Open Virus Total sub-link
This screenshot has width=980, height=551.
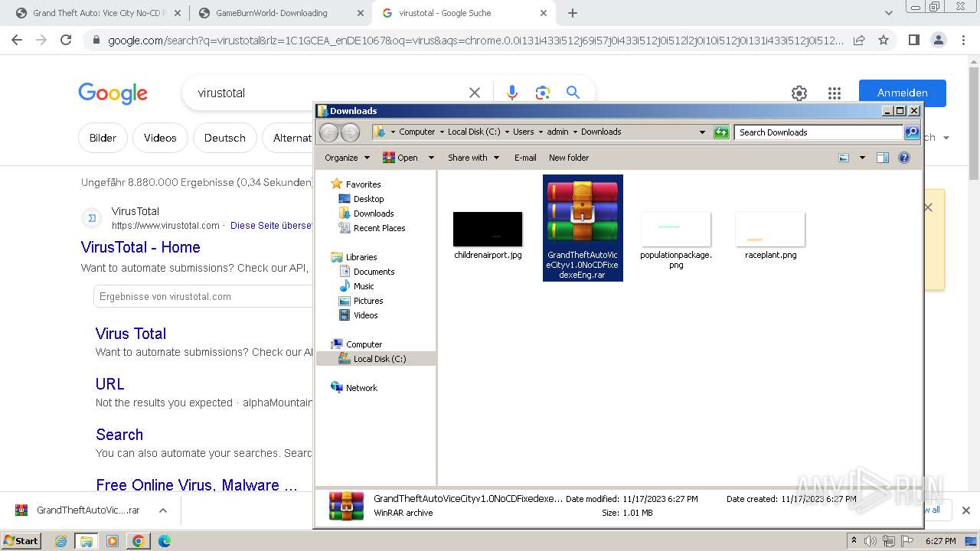click(131, 334)
